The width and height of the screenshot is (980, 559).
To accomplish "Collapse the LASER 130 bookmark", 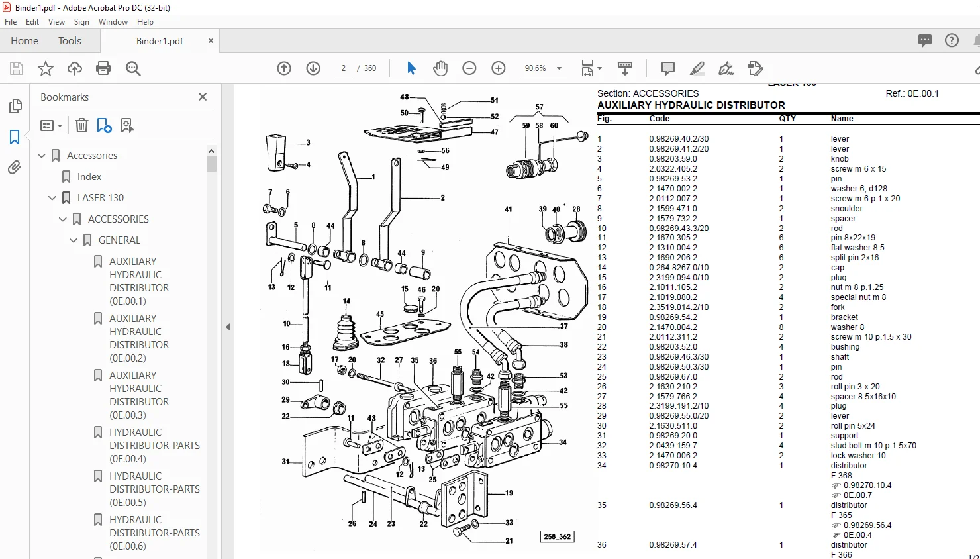I will pos(52,198).
